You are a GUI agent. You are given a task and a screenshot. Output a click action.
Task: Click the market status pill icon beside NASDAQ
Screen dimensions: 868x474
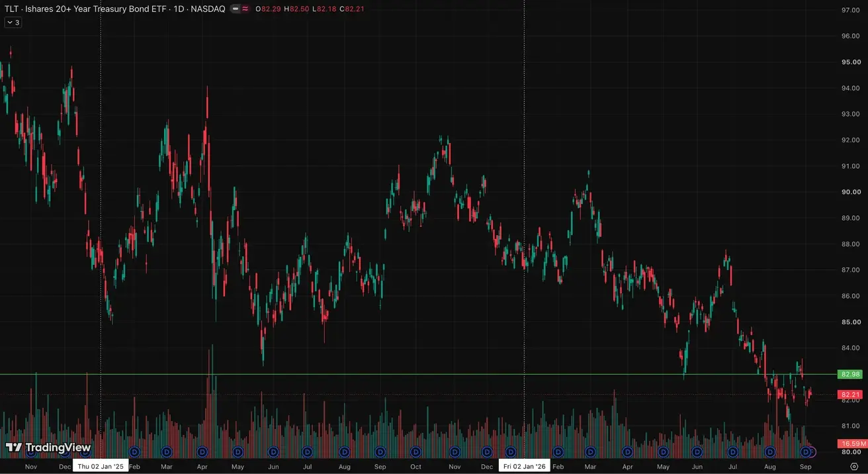pyautogui.click(x=234, y=9)
